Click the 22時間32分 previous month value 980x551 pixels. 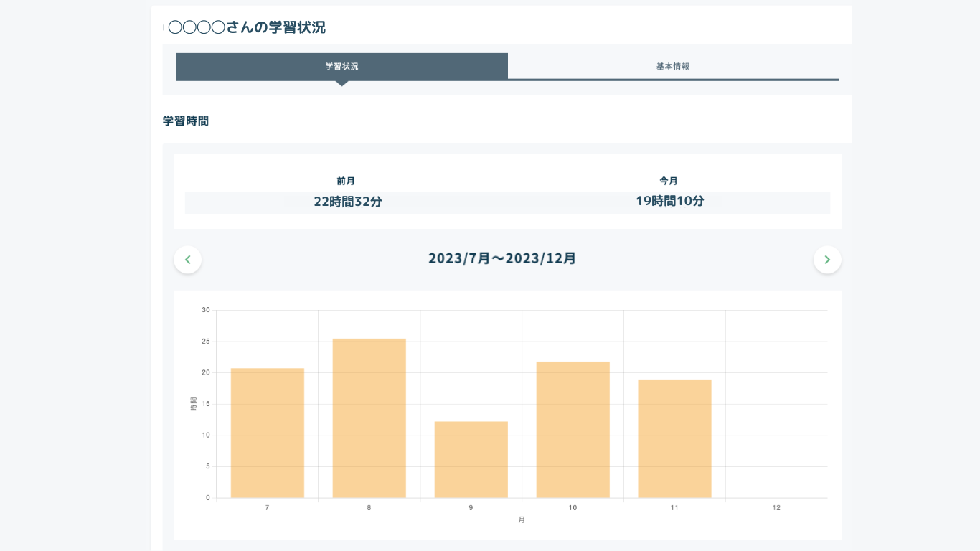(x=348, y=202)
